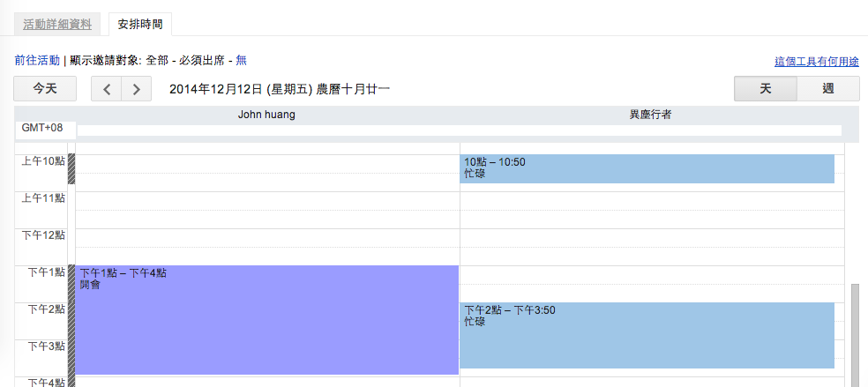
Task: Click the vertical scrollbar thumb
Action: pyautogui.click(x=854, y=333)
